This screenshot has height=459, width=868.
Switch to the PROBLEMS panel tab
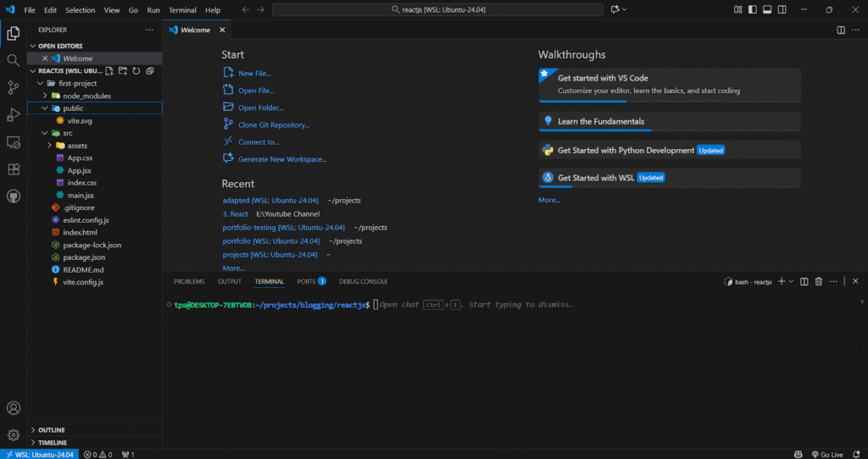tap(189, 281)
